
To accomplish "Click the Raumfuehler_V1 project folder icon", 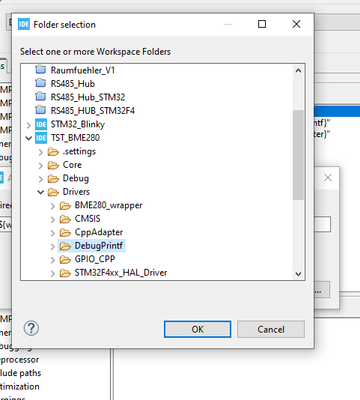I will pyautogui.click(x=40, y=70).
